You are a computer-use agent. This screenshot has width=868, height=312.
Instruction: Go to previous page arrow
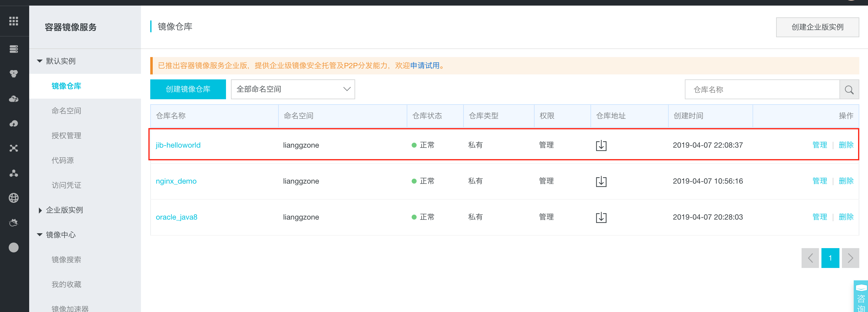tap(810, 258)
